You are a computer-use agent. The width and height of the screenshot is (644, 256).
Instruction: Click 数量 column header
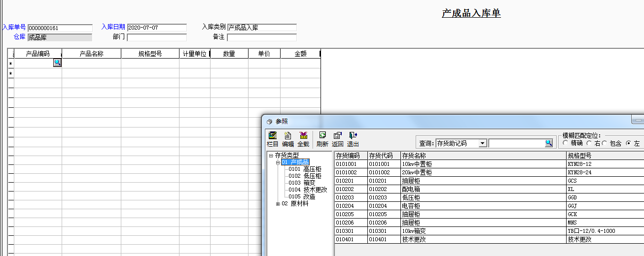tap(229, 54)
